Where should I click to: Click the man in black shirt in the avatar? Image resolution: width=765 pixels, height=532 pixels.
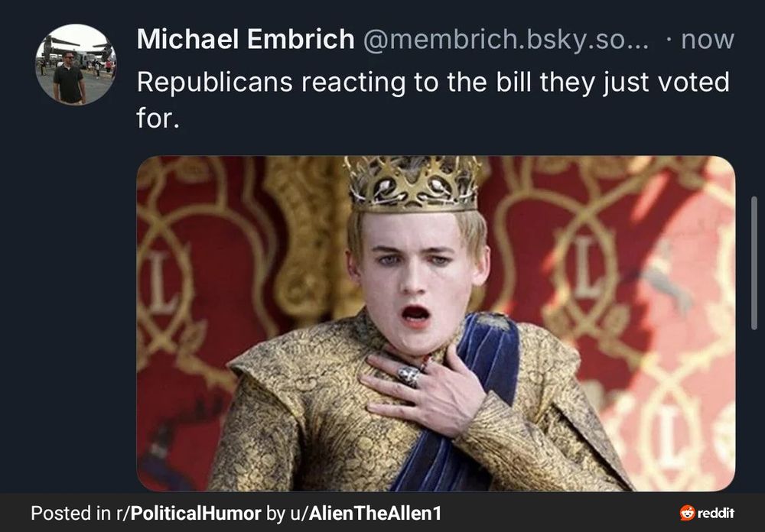click(69, 79)
